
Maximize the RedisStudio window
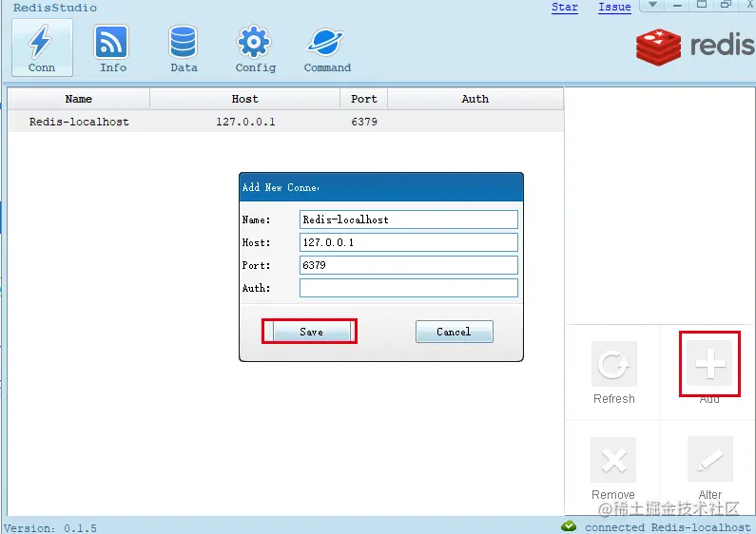pyautogui.click(x=702, y=5)
